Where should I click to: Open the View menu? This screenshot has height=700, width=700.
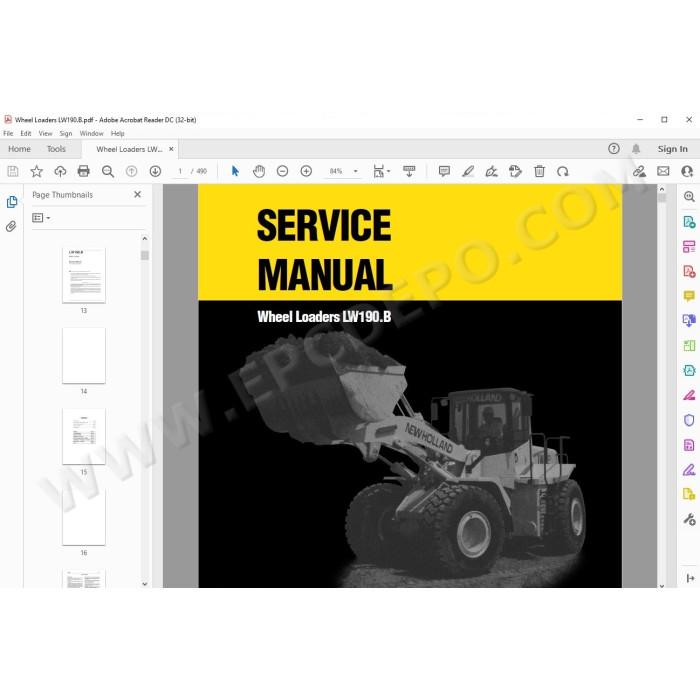tap(46, 133)
